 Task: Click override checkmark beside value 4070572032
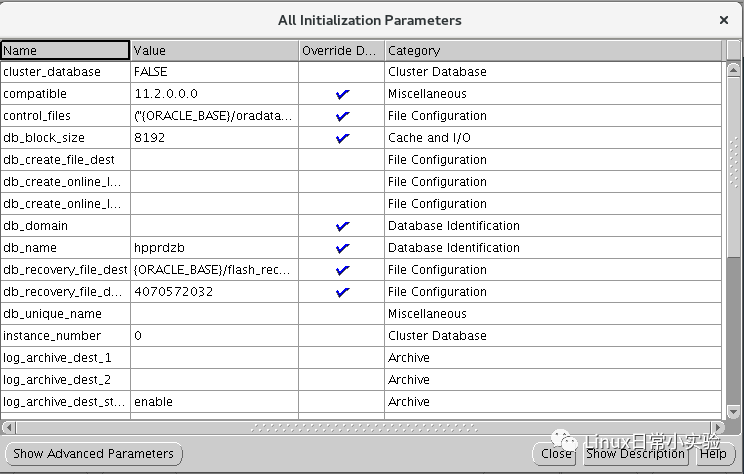pyautogui.click(x=343, y=292)
